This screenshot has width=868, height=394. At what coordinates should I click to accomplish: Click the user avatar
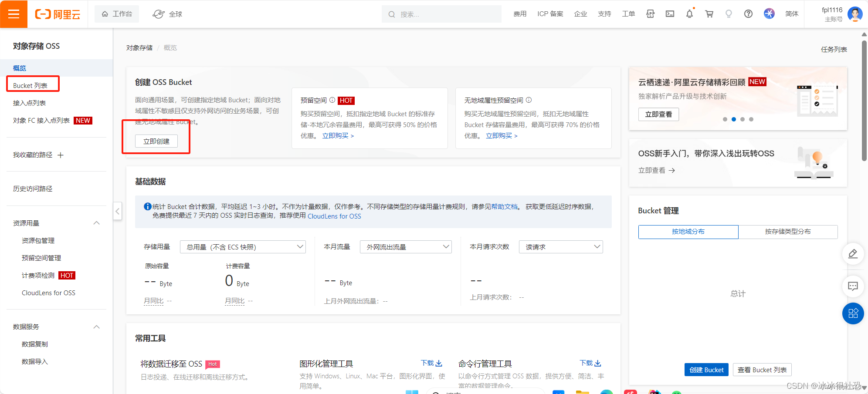point(855,14)
